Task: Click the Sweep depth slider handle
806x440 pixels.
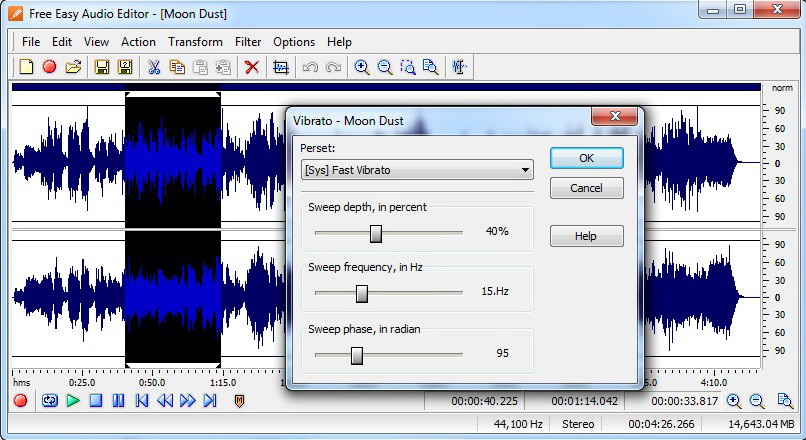Action: click(376, 232)
